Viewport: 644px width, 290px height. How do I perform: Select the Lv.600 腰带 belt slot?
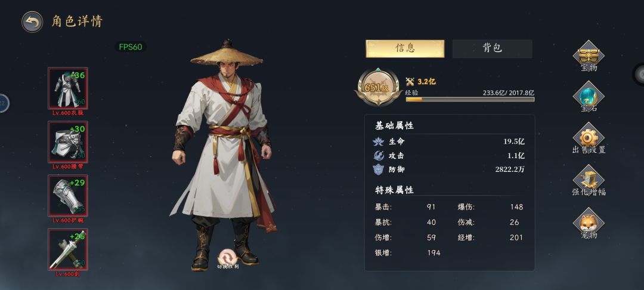68,142
